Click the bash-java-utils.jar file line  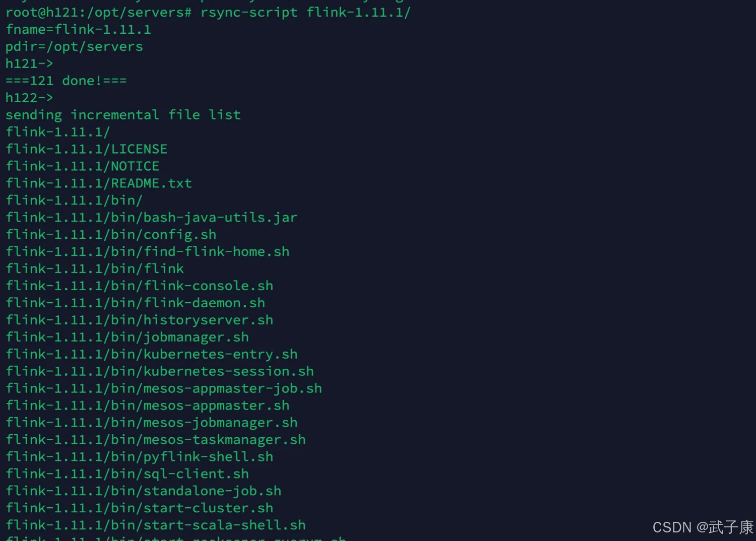pos(151,218)
